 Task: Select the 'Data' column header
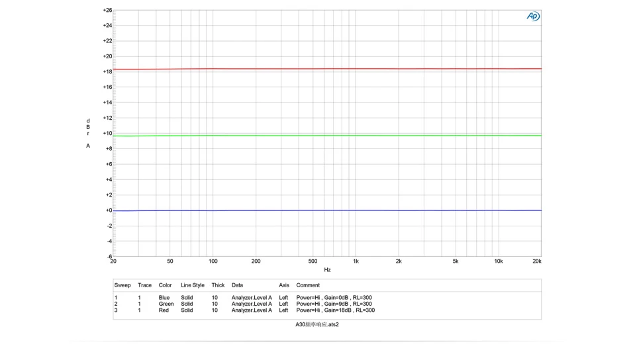click(x=237, y=285)
